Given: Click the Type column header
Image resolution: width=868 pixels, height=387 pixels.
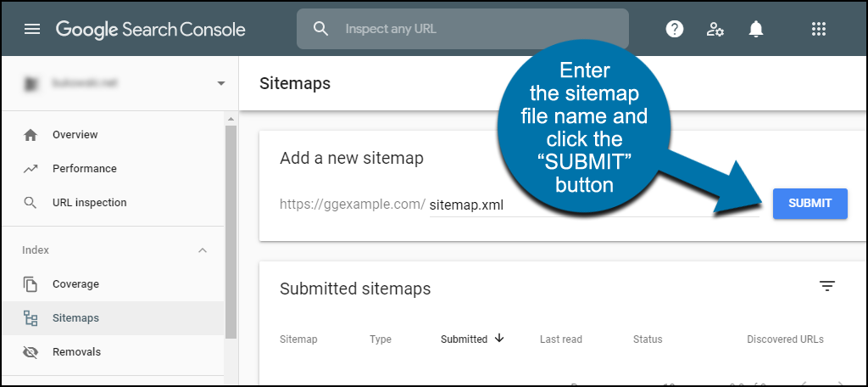Looking at the screenshot, I should 381,339.
